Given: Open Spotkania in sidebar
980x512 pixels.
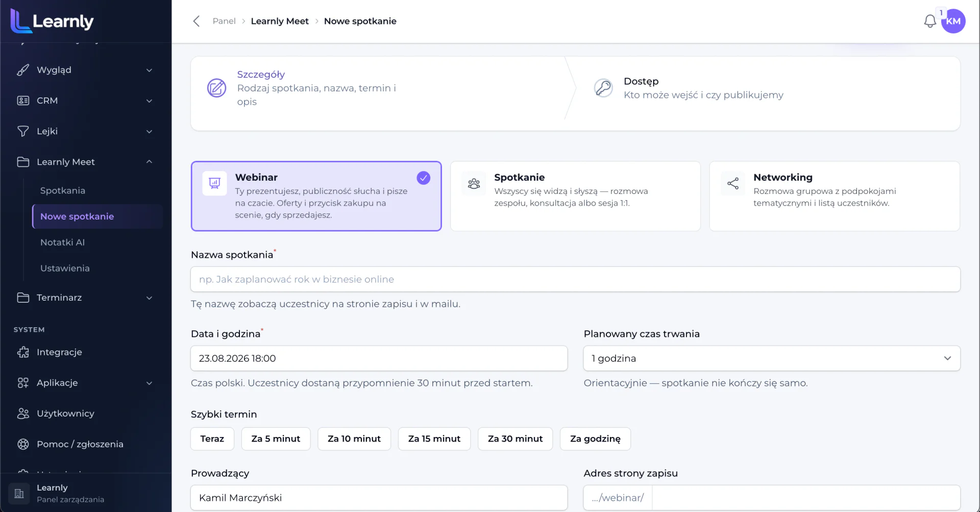Looking at the screenshot, I should [x=63, y=190].
